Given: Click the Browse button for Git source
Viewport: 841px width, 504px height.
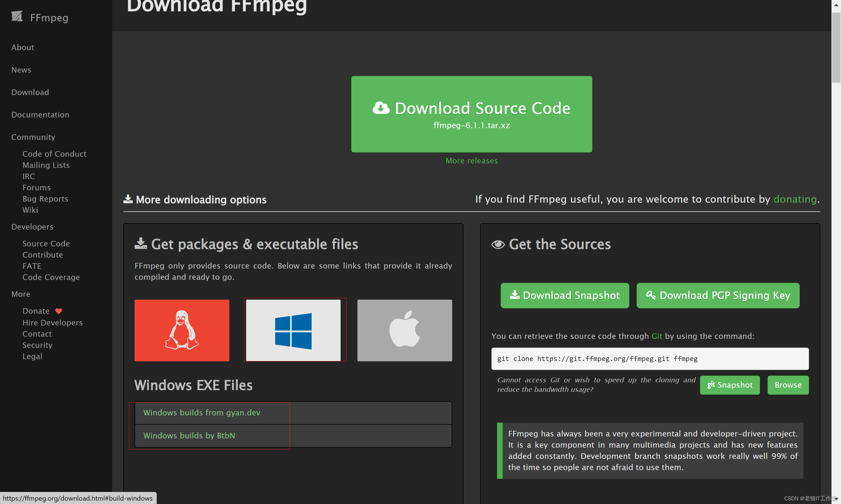Looking at the screenshot, I should click(788, 385).
